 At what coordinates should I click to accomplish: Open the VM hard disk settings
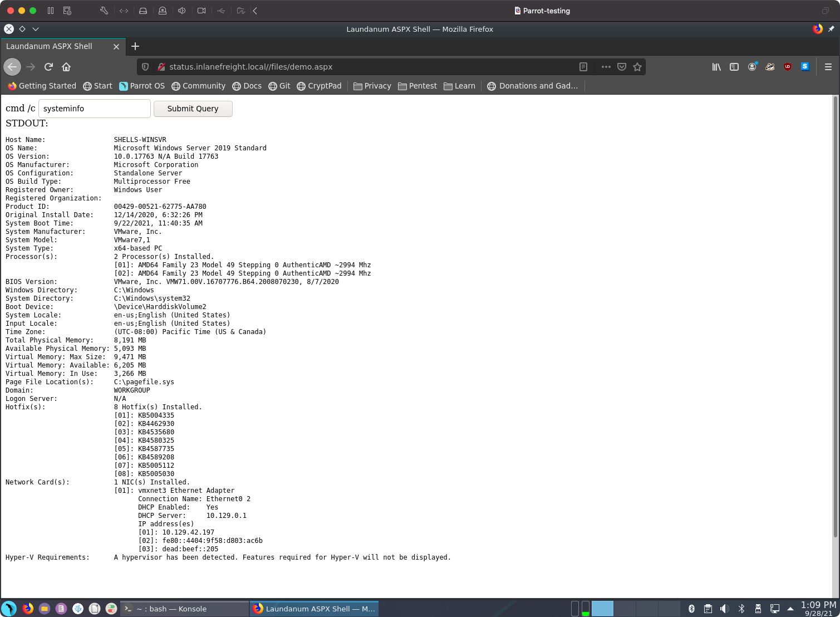143,11
